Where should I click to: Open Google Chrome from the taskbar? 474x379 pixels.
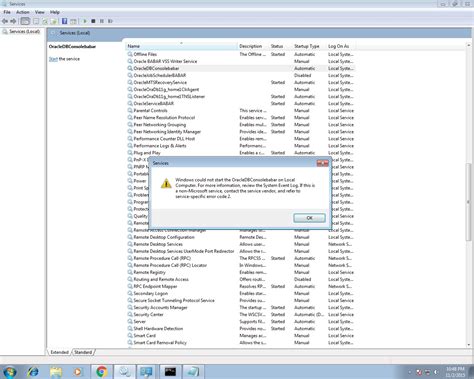pyautogui.click(x=102, y=371)
